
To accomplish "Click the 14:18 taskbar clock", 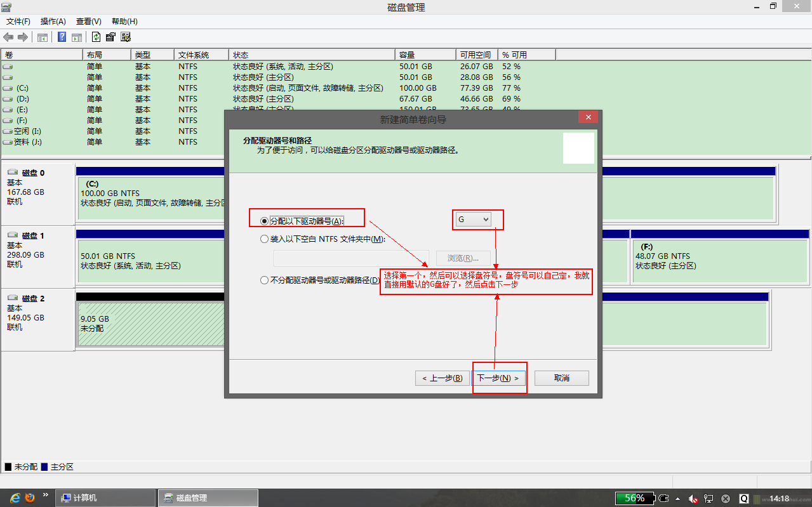I will click(x=778, y=499).
